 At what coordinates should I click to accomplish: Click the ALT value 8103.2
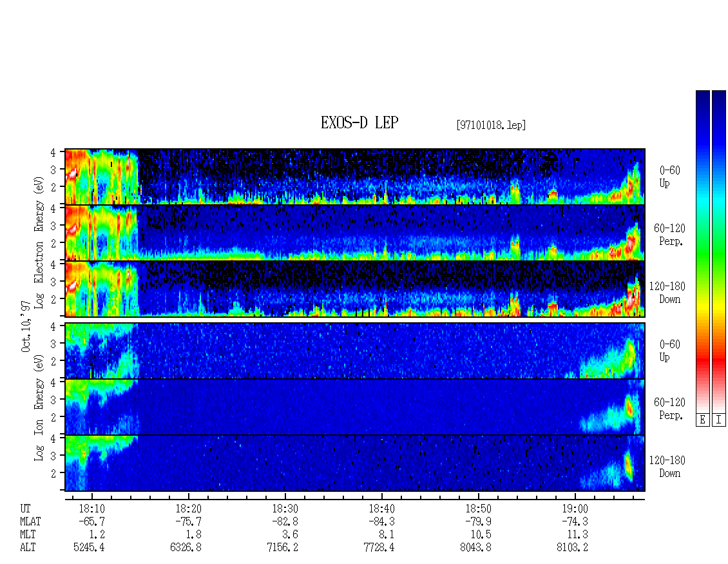pos(572,548)
